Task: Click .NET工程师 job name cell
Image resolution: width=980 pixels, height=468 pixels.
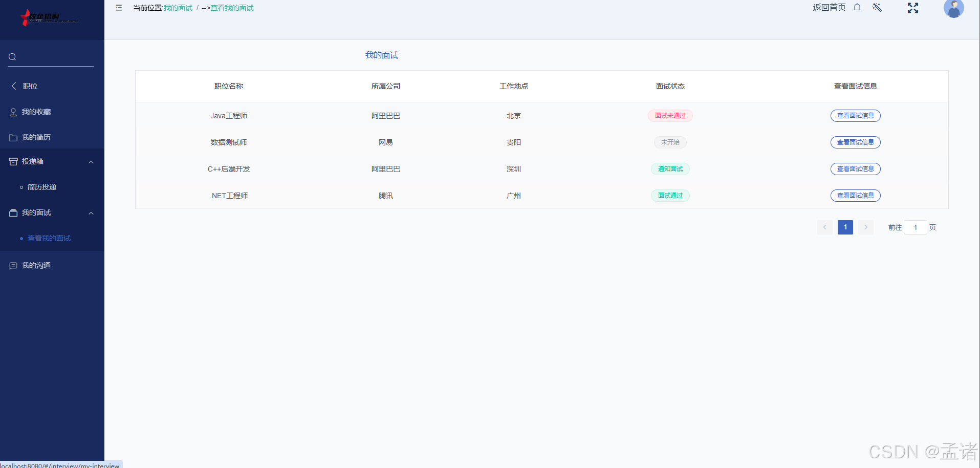Action: click(x=229, y=196)
